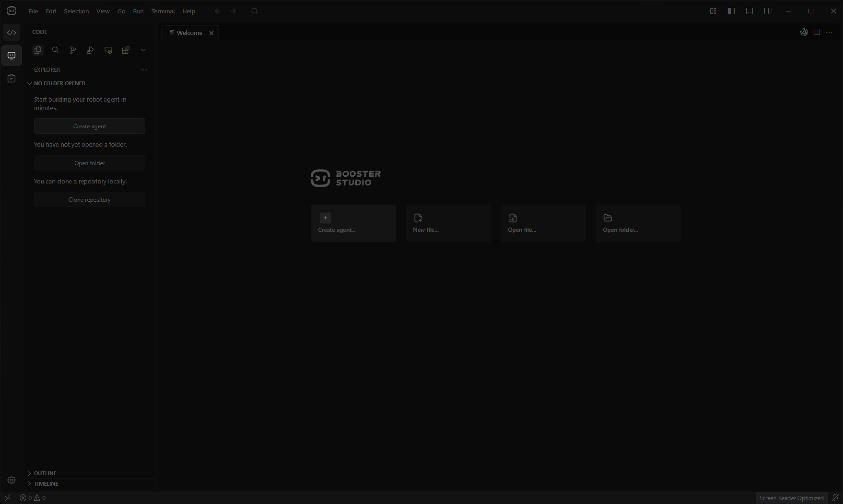Screen dimensions: 843x504
Task: Select the Search icon in the Code toolbar
Action: click(55, 50)
